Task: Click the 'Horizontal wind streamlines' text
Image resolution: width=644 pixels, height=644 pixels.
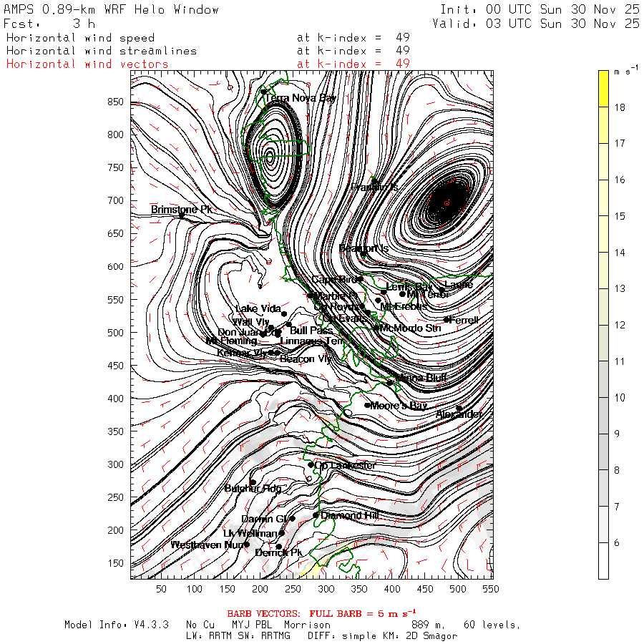Action: (x=102, y=51)
